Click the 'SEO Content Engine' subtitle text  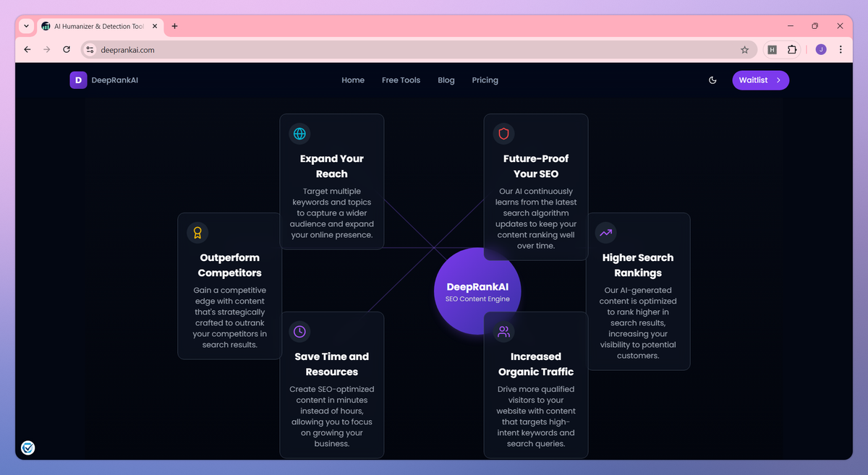click(x=477, y=299)
